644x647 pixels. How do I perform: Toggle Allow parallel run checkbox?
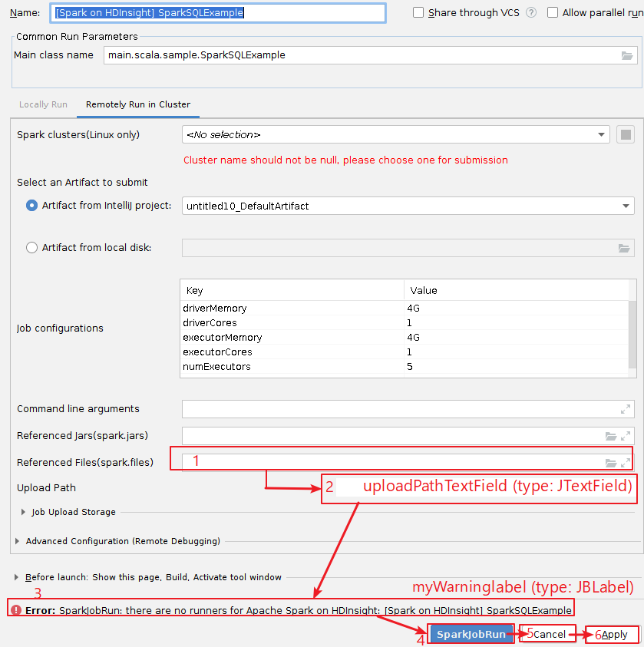click(553, 13)
